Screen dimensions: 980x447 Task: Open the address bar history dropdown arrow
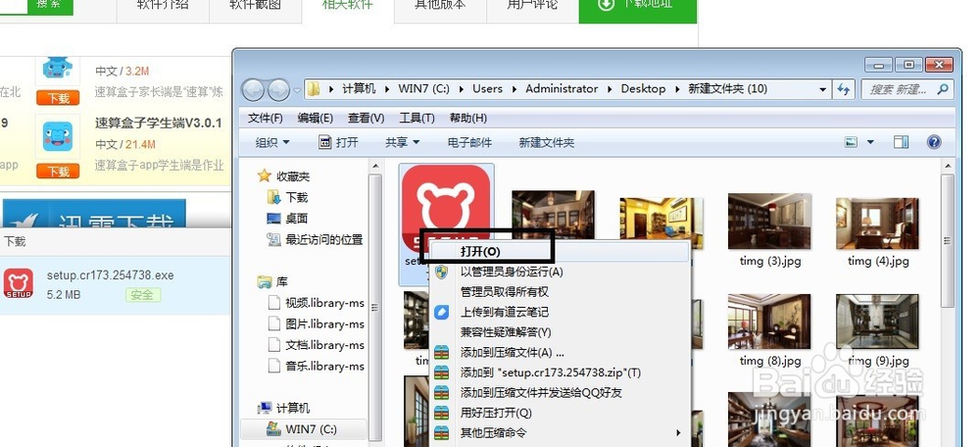click(x=823, y=89)
